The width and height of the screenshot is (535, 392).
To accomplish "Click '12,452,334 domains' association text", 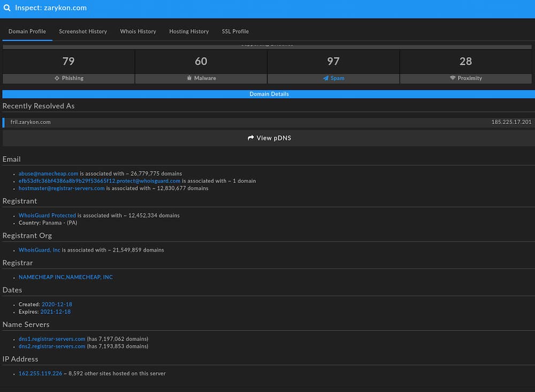I will [x=154, y=216].
